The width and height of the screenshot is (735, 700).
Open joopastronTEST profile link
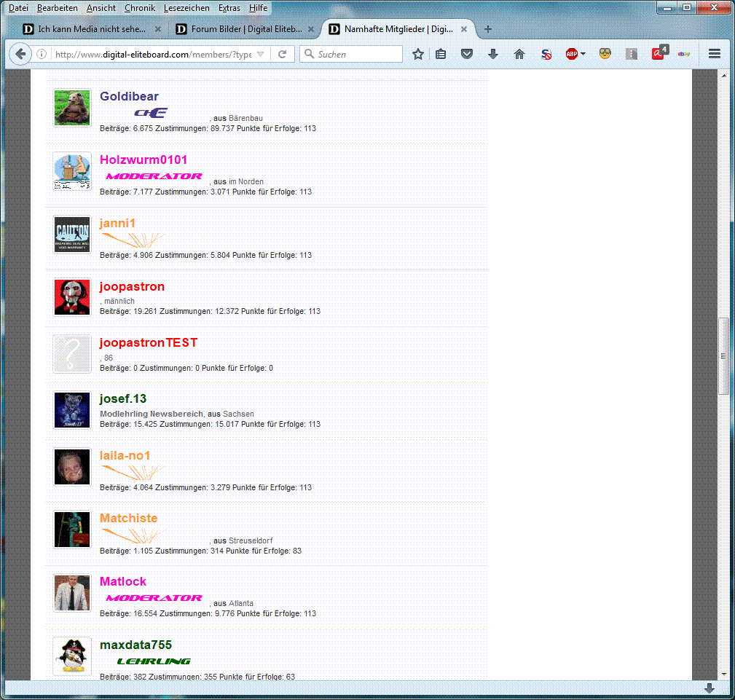149,343
